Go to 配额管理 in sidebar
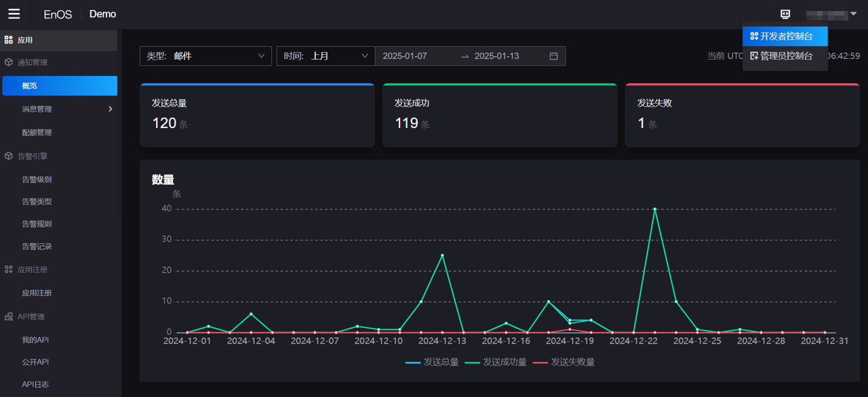 click(37, 133)
